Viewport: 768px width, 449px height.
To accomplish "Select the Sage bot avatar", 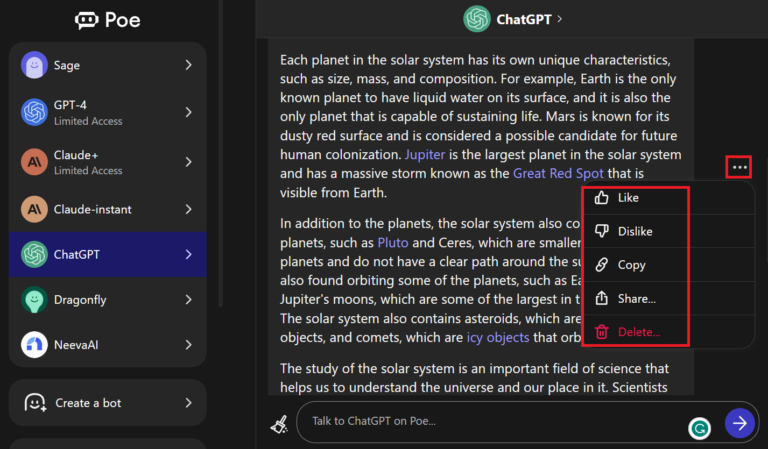I will (34, 65).
